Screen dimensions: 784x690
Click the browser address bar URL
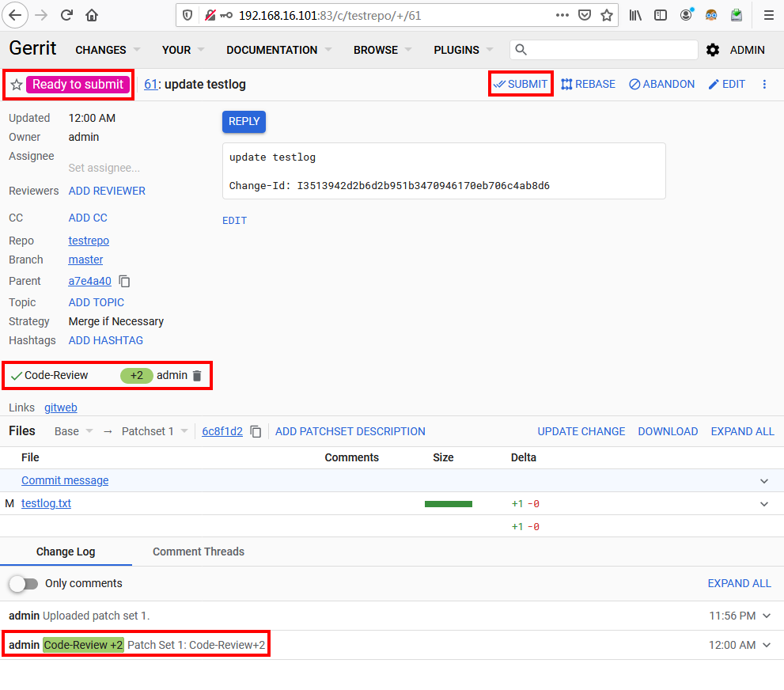[x=330, y=16]
